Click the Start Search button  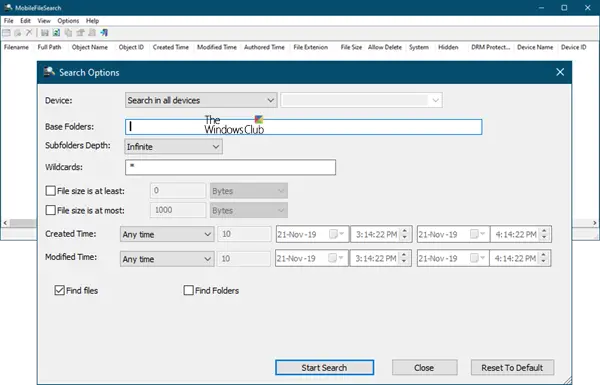[x=324, y=367]
